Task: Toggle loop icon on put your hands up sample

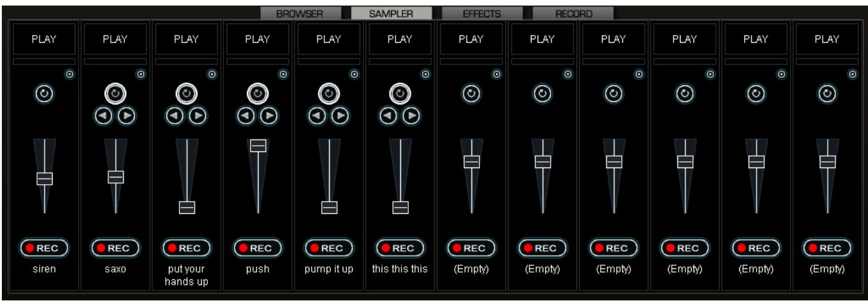Action: point(186,94)
